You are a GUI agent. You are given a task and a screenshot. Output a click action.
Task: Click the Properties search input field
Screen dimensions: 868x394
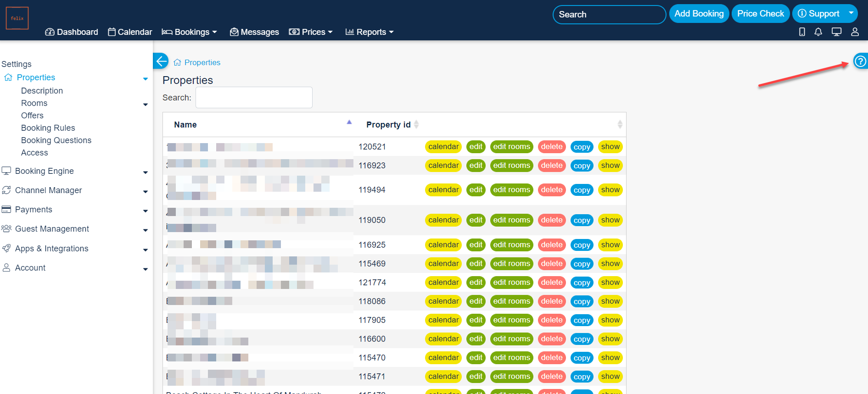tap(254, 98)
